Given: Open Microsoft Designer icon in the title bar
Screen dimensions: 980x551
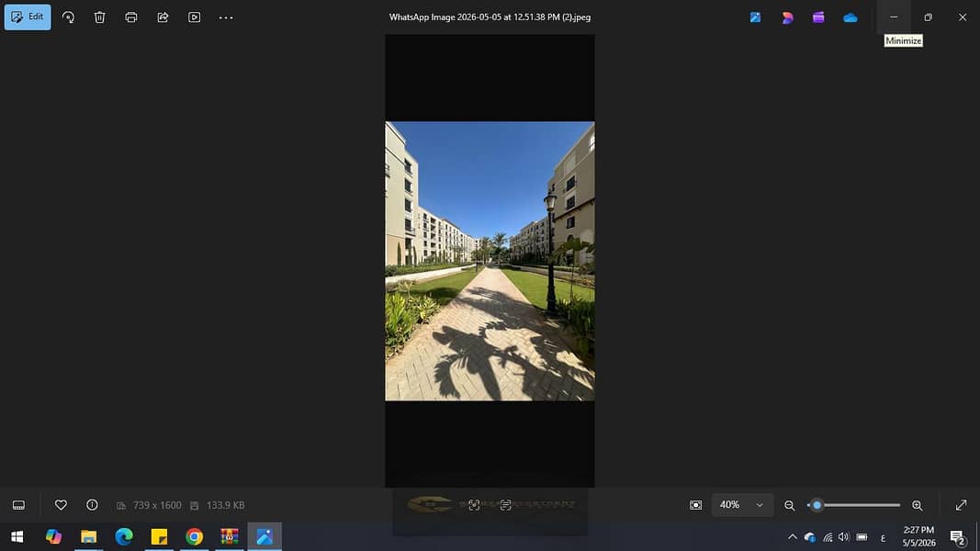Looking at the screenshot, I should [787, 17].
